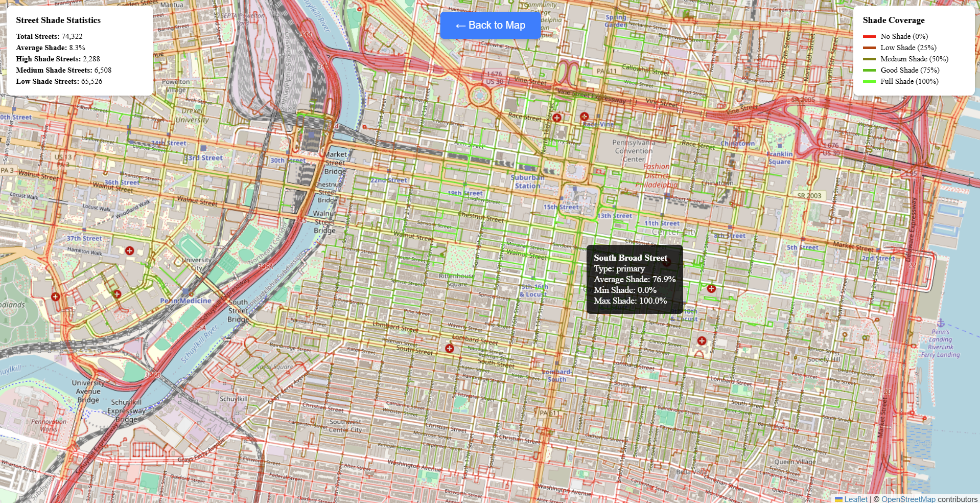Click the Penn Medicine station label

click(x=185, y=301)
